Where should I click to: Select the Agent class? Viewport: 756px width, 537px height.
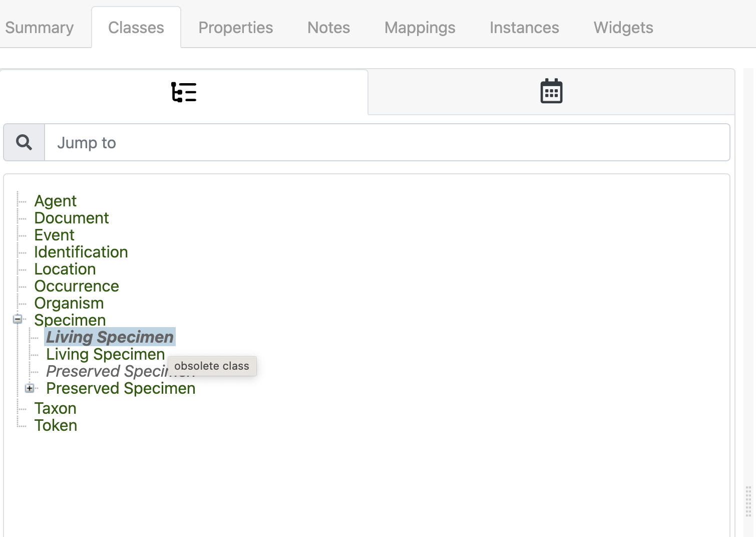55,200
